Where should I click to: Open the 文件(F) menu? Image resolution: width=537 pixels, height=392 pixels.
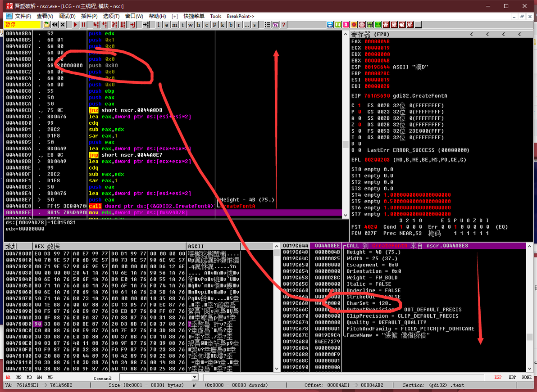coord(23,16)
